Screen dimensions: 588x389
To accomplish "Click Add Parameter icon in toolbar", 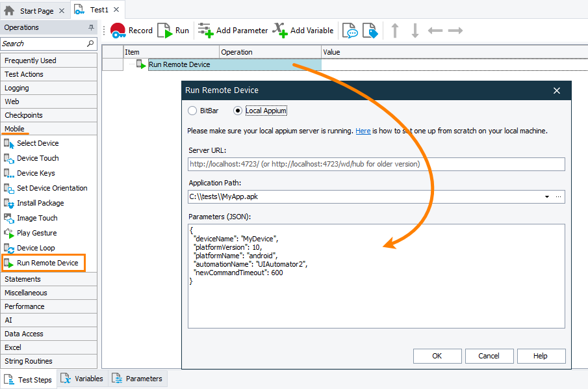I will pos(205,31).
